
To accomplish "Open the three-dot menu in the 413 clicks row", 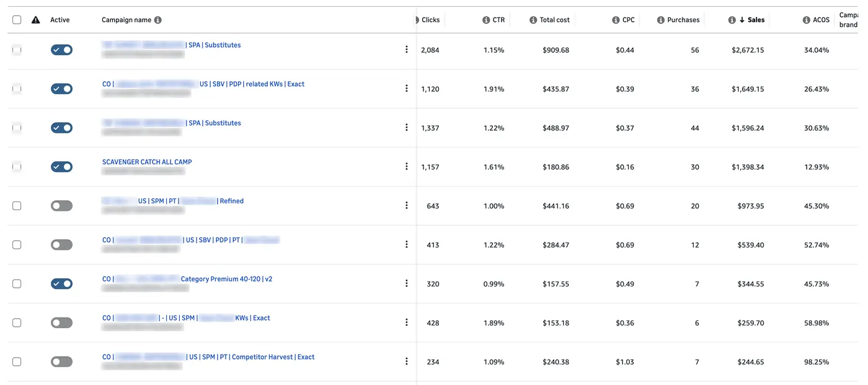I will (x=407, y=244).
